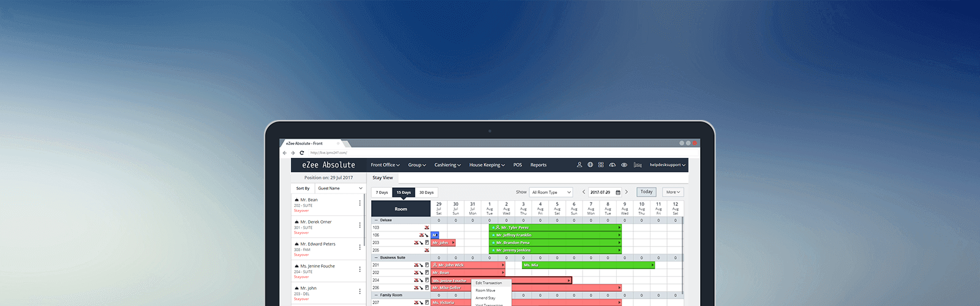The height and width of the screenshot is (306, 980).
Task: Click browser reload icon
Action: point(302,152)
